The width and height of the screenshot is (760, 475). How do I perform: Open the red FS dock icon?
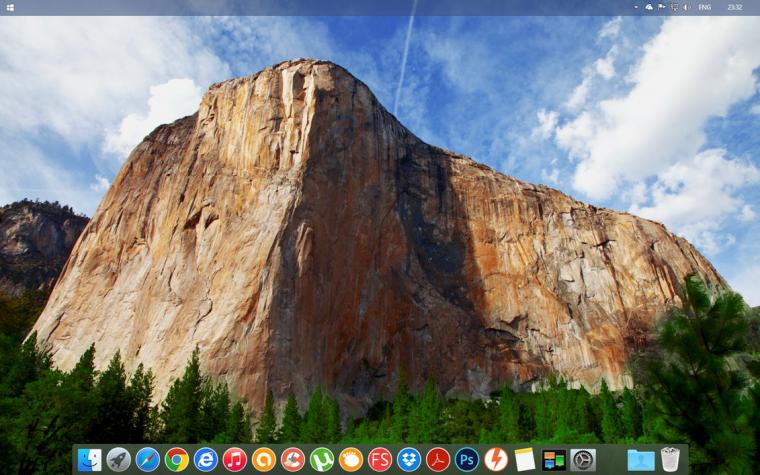pos(380,459)
